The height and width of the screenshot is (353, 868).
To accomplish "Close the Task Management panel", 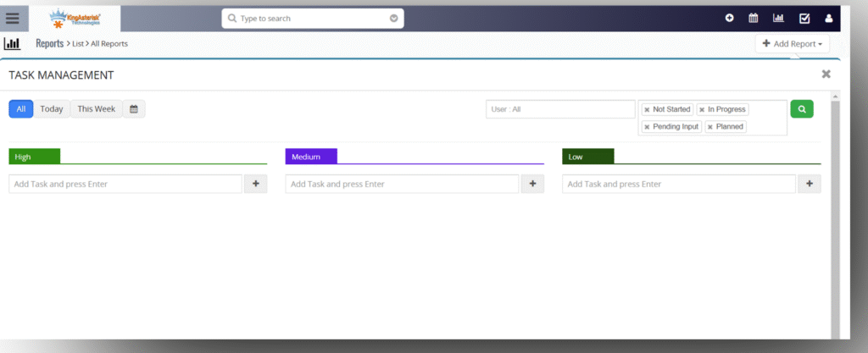I will 826,74.
